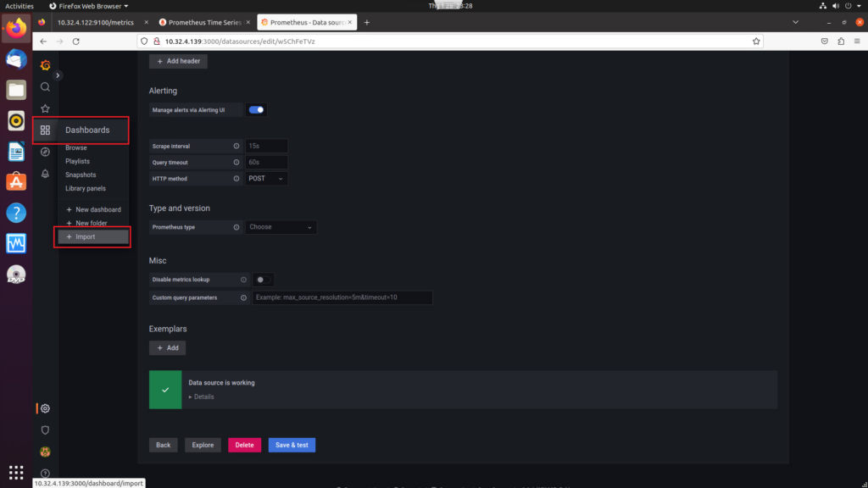Screen dimensions: 868x488
Task: Open Starred dashboards icon
Action: click(x=46, y=108)
